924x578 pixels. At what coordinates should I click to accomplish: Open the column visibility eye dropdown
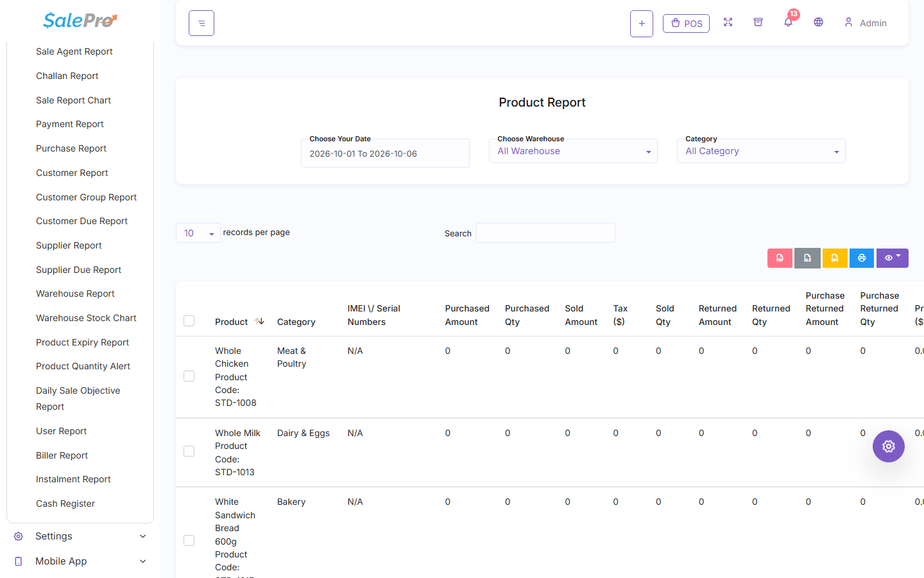(893, 258)
